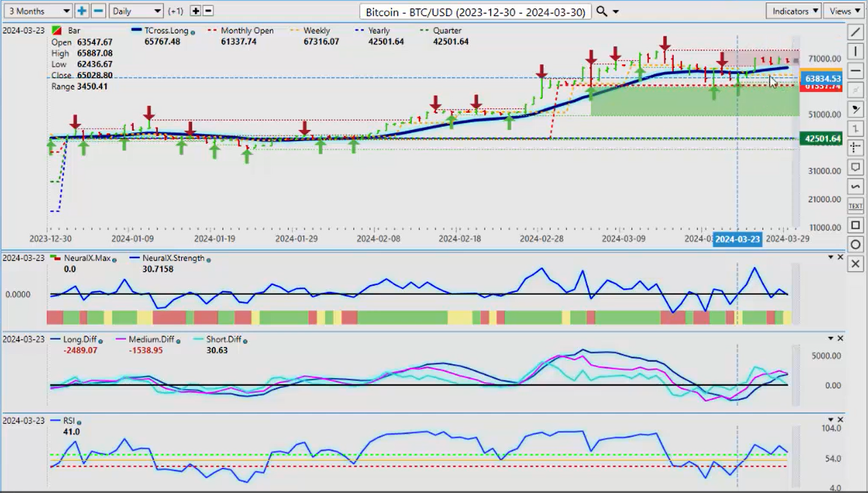Select the grayed-out diagonal drawing tool
The image size is (868, 493).
855,90
